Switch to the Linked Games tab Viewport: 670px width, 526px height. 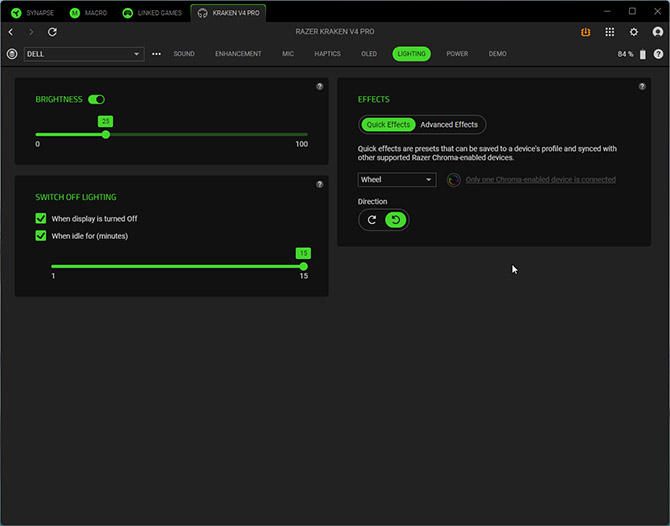(152, 13)
